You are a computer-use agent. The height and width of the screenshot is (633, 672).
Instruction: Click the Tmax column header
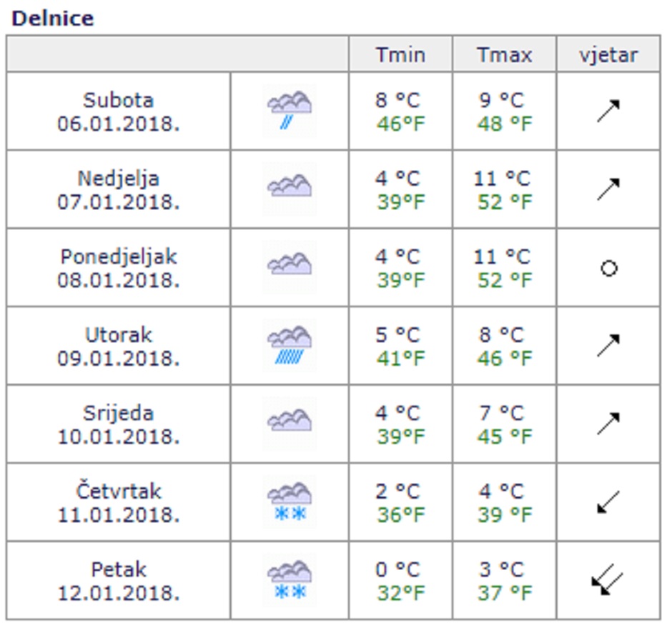(505, 55)
